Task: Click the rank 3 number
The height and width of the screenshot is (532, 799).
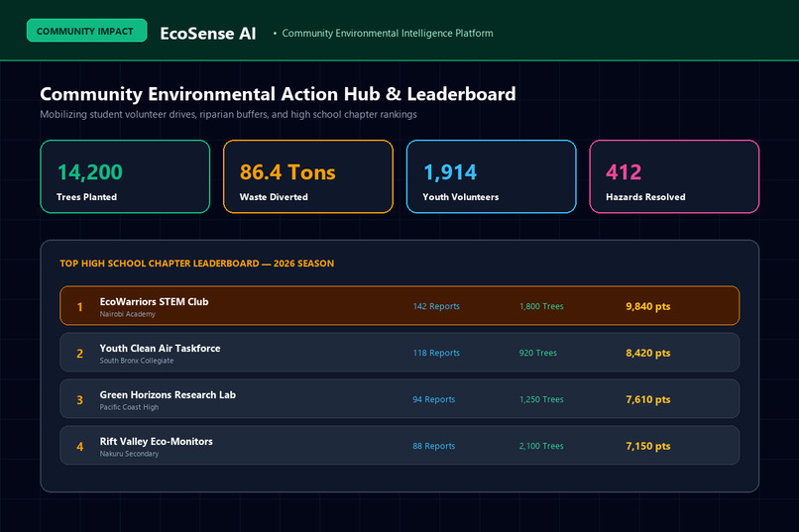Action: (79, 399)
